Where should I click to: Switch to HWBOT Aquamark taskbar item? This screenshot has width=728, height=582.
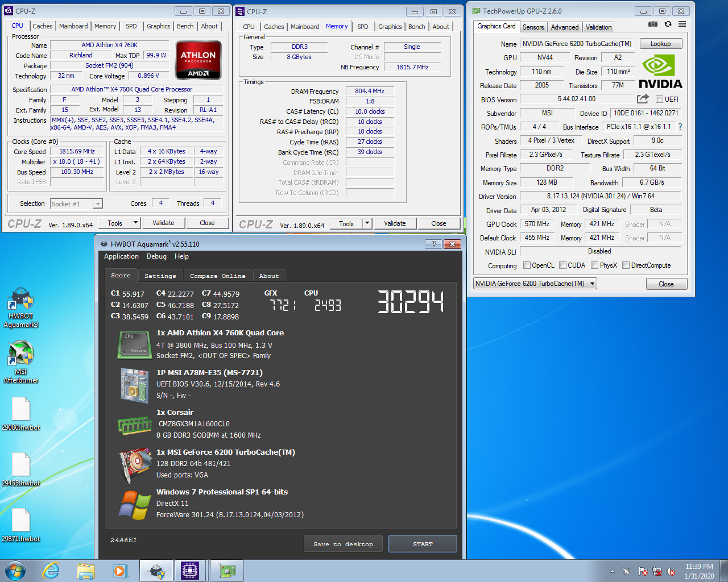156,571
